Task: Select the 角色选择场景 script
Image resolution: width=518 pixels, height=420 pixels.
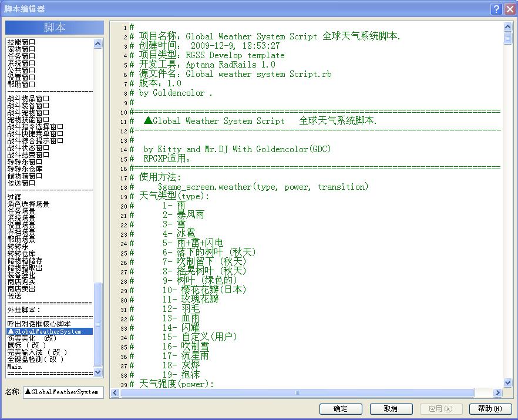Action: click(x=28, y=204)
